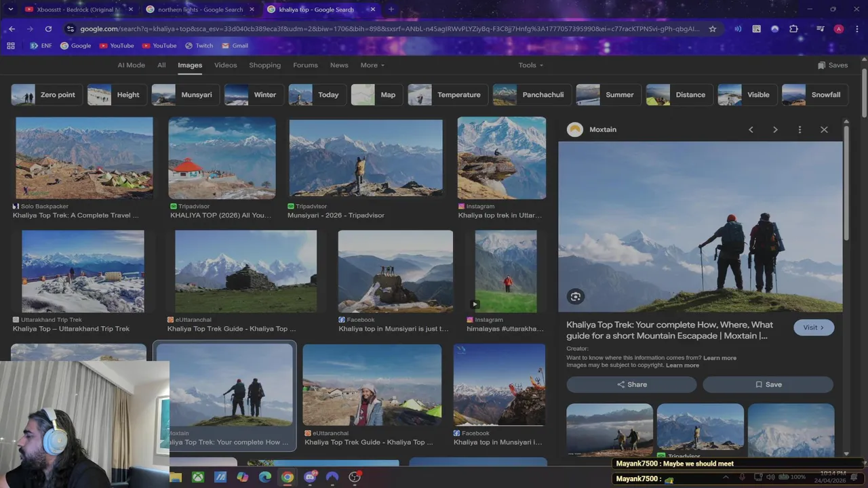
Task: Open Facebook Khaliya top in Munsiyari image
Action: pos(395,271)
